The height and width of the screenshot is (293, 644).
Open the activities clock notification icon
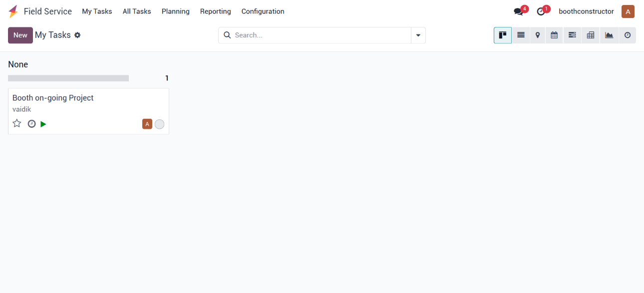541,11
